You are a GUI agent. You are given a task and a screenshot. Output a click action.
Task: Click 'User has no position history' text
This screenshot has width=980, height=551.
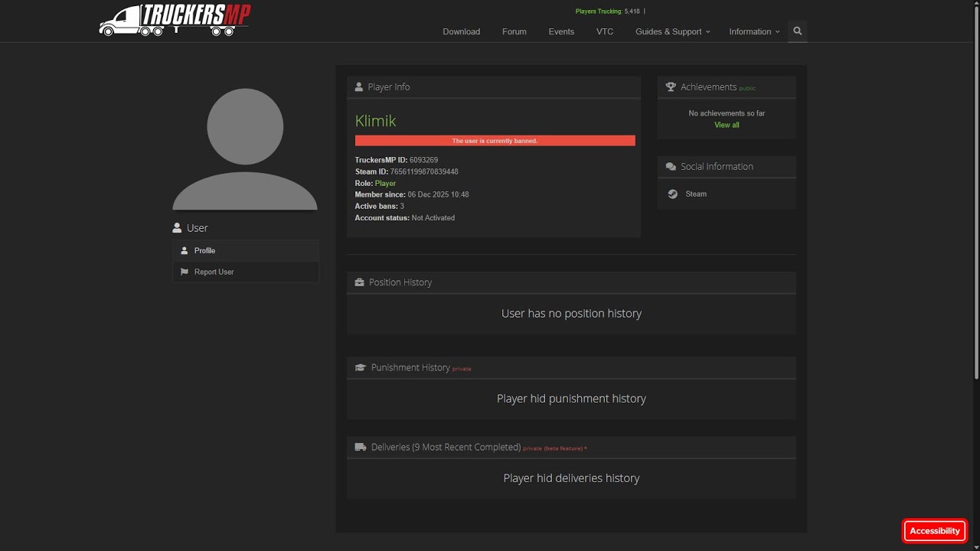tap(571, 314)
